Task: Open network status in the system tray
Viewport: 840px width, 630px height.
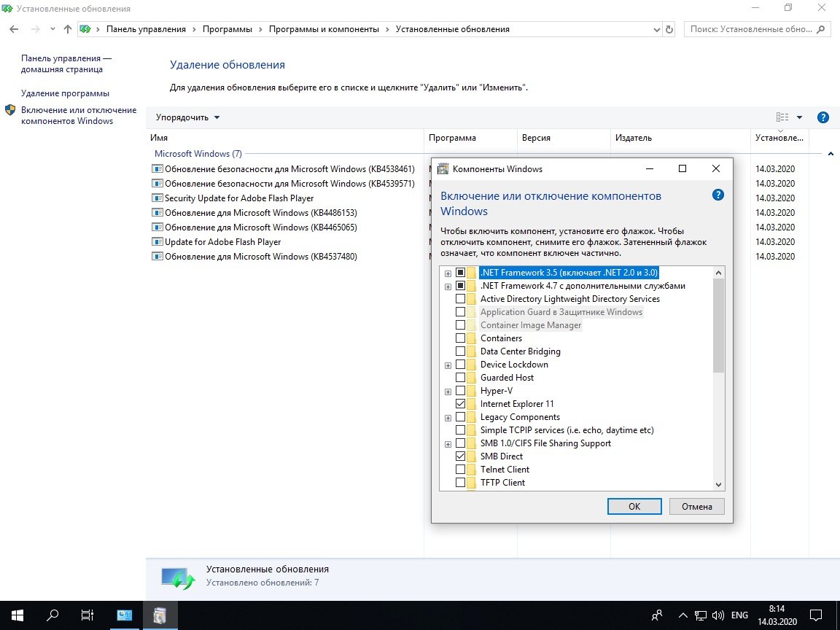Action: coord(700,615)
